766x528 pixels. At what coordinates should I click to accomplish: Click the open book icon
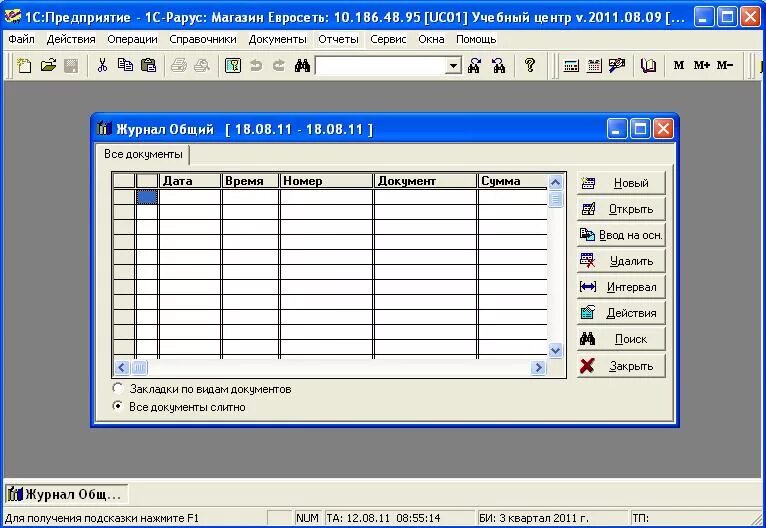click(x=648, y=65)
